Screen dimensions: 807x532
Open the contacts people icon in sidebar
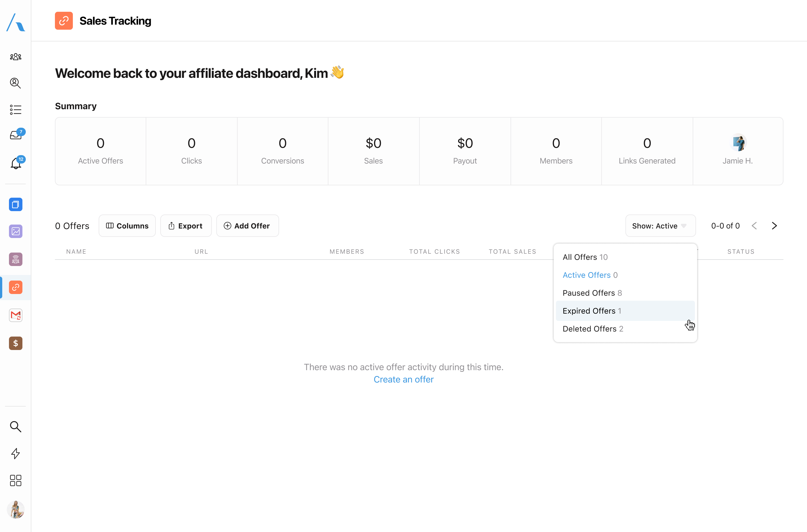(x=16, y=57)
